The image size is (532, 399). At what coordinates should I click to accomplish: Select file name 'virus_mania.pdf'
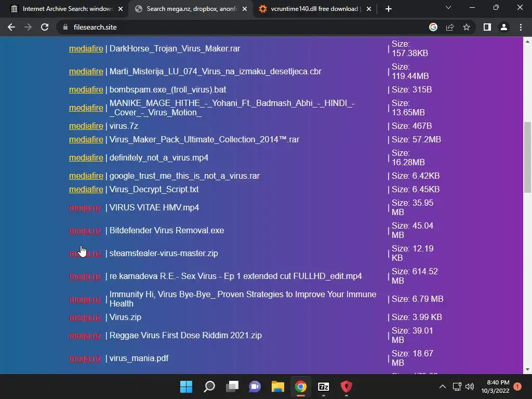[139, 358]
